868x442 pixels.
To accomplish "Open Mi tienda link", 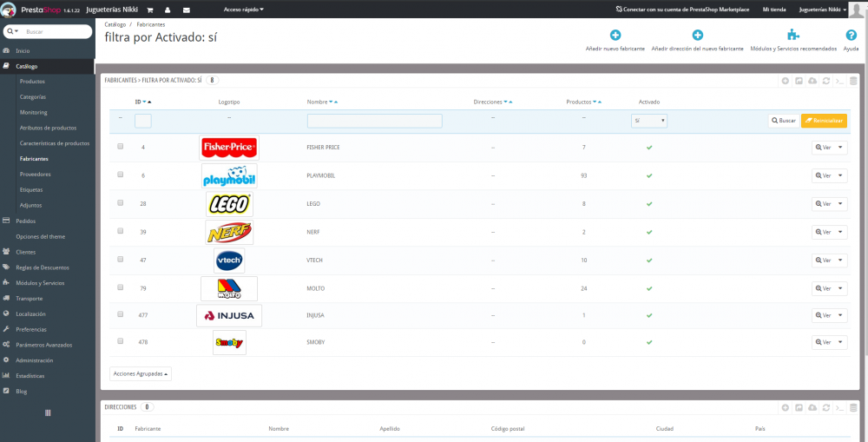I will pos(774,10).
